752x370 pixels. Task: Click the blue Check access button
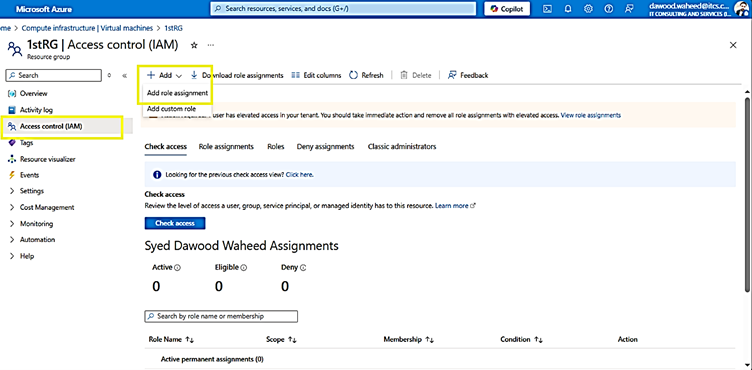(175, 223)
